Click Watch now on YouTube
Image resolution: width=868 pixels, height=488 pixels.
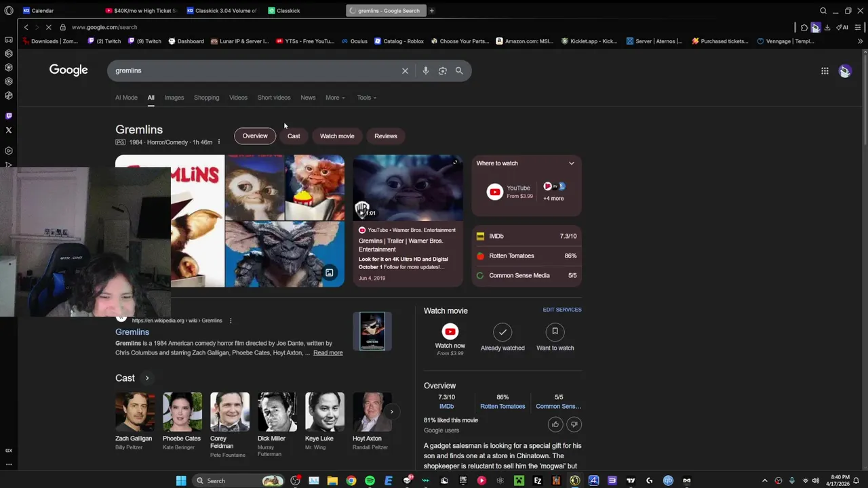click(x=450, y=339)
